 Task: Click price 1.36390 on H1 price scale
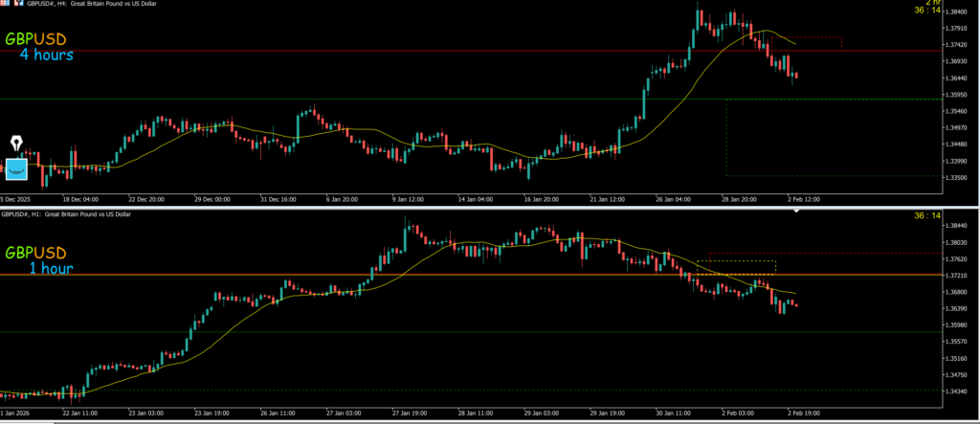click(x=957, y=309)
